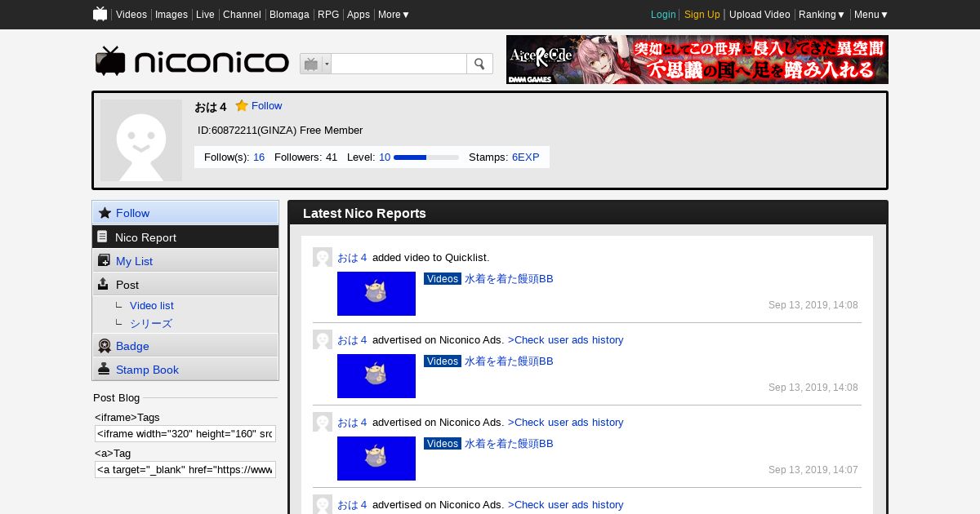The image size is (980, 514).
Task: Click the Level 10 link
Action: tap(385, 157)
